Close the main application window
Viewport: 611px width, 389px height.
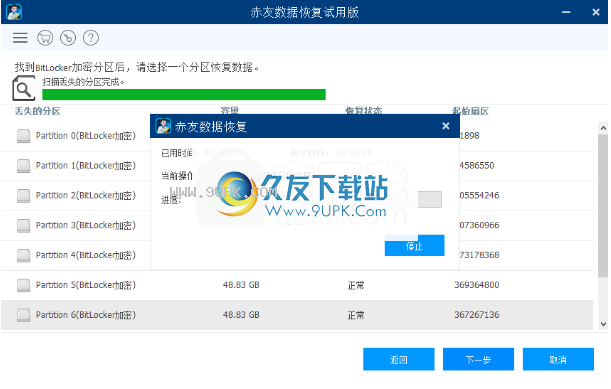pos(596,12)
